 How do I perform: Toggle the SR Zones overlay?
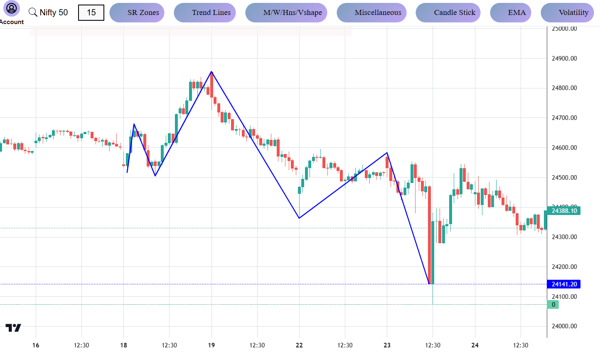pos(137,12)
